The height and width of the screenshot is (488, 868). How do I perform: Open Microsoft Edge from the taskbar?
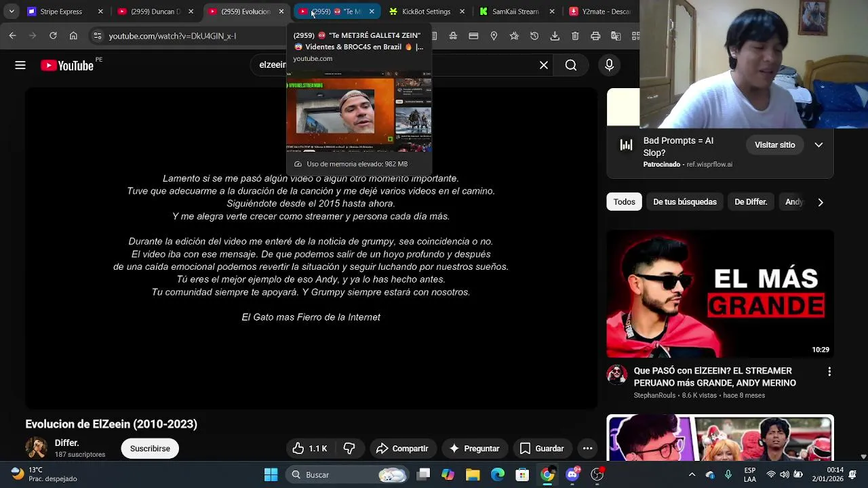498,474
